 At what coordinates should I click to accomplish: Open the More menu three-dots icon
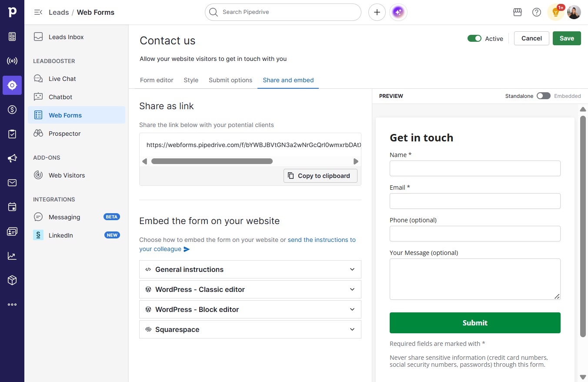click(x=12, y=305)
